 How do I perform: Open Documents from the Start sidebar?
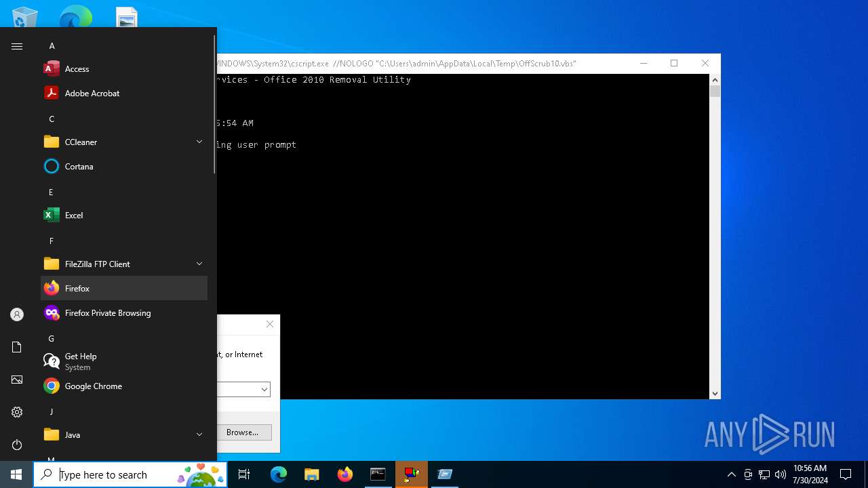(17, 347)
